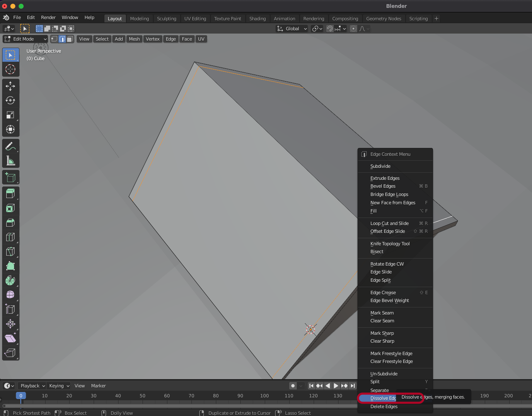Switch to vertex select mode
The height and width of the screenshot is (416, 532).
pyautogui.click(x=54, y=39)
